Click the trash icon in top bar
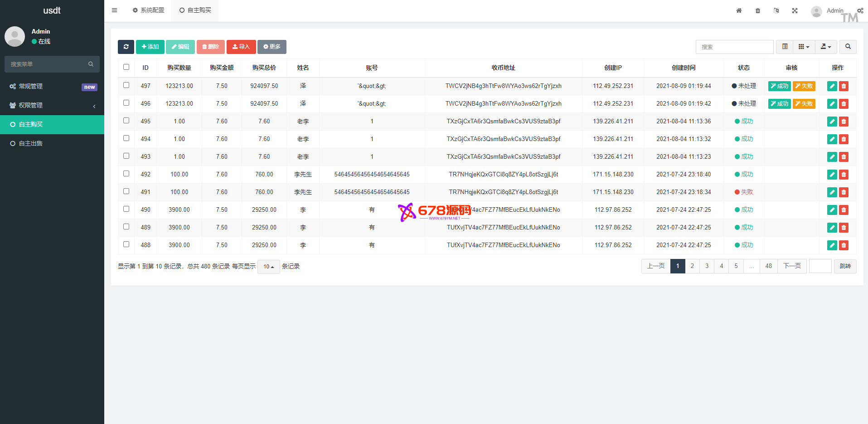868x424 pixels. point(758,10)
